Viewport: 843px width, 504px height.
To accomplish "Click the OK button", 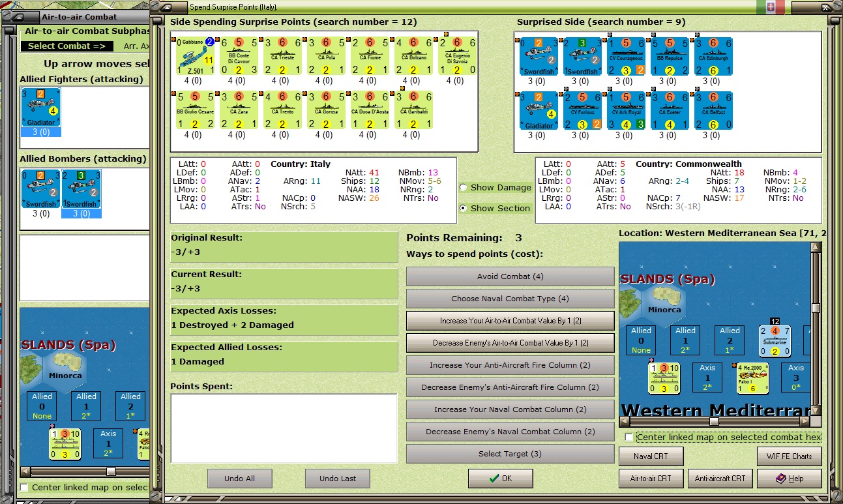I will tap(500, 479).
